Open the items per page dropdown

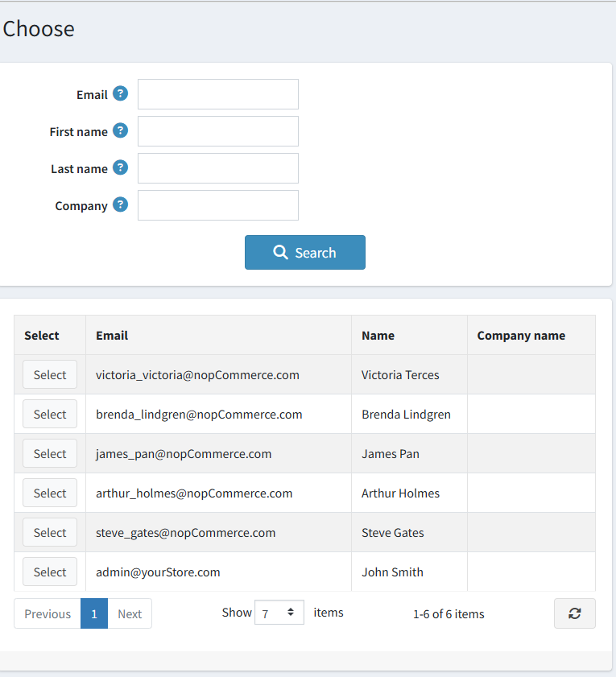(x=279, y=613)
